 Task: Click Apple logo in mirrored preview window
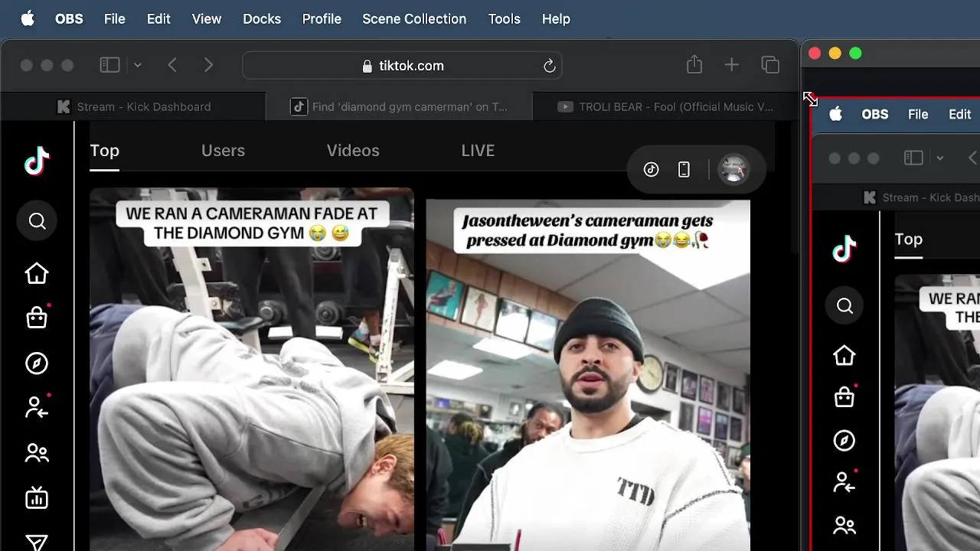836,115
